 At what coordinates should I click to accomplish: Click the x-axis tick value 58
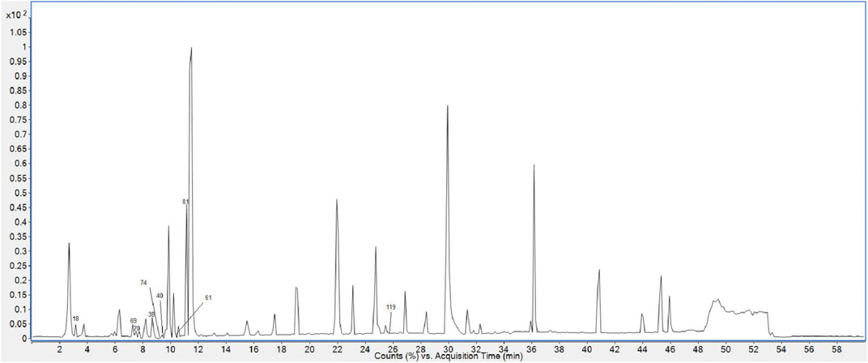[837, 349]
